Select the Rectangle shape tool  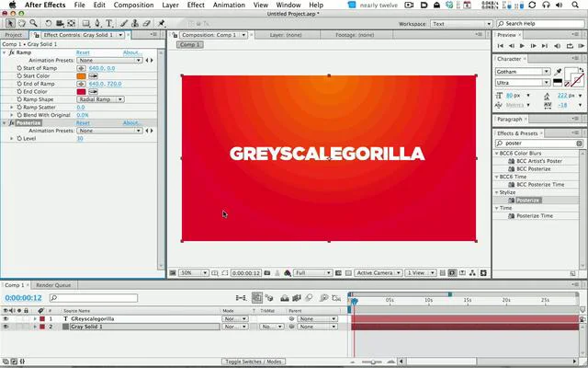[x=86, y=23]
